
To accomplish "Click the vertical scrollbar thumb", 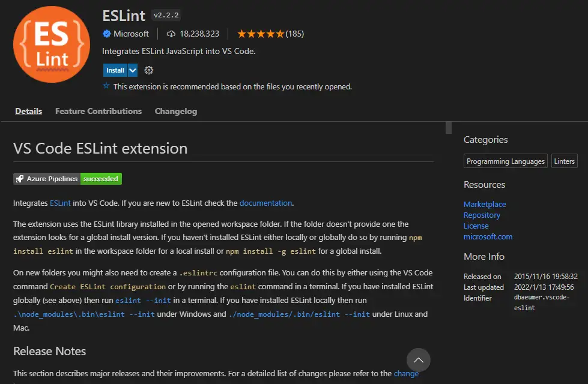I will (448, 127).
